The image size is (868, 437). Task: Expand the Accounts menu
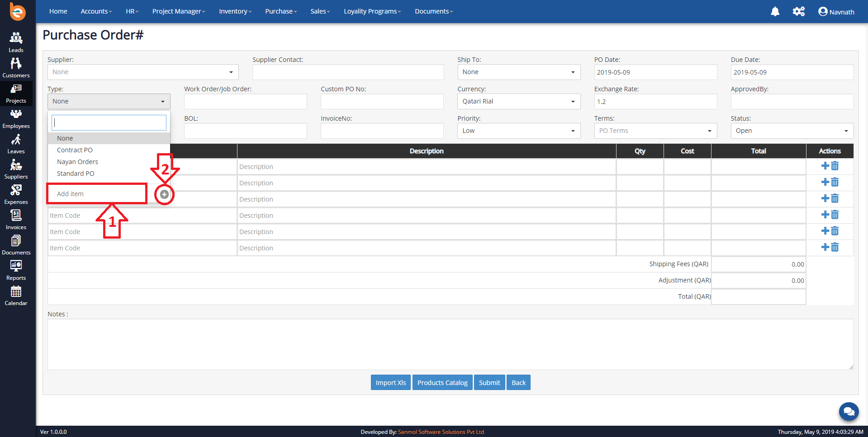click(96, 11)
